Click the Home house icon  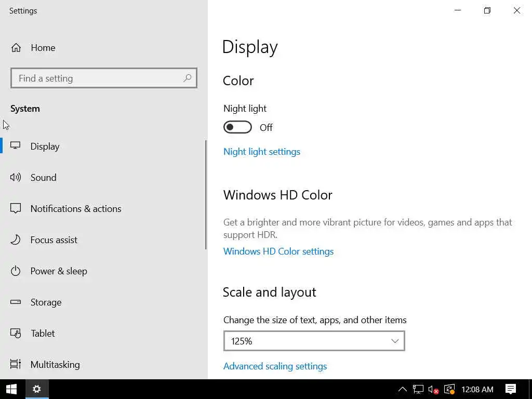click(16, 47)
